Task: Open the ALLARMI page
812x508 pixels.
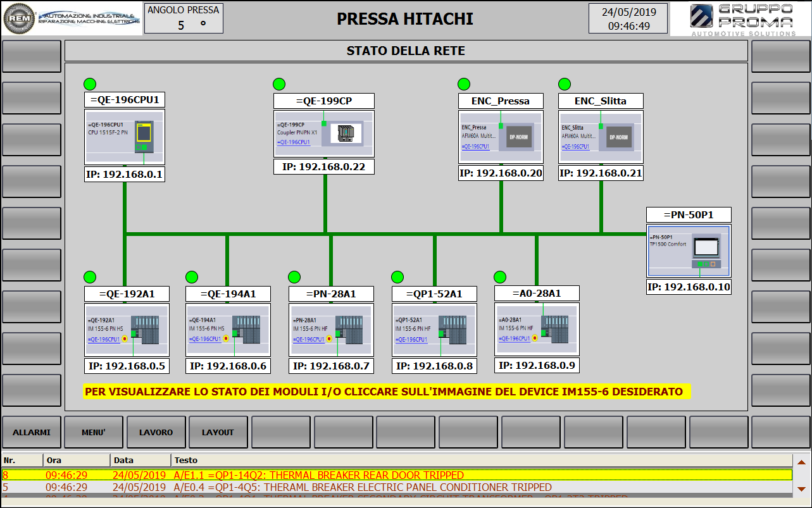Action: tap(32, 432)
